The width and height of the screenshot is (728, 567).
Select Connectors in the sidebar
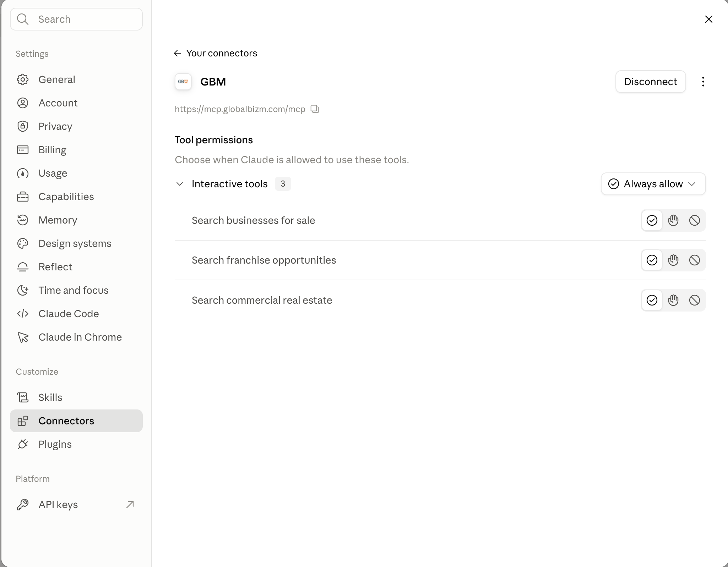[x=76, y=421]
